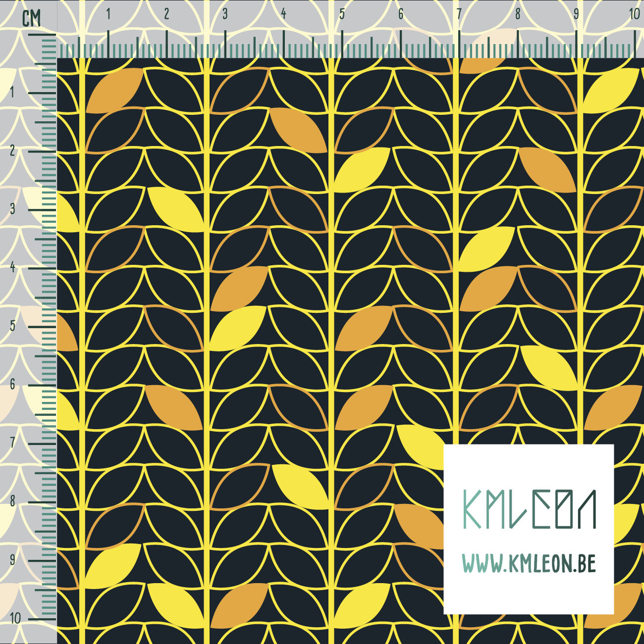Click number 5 on the top ruler
644x644 pixels.
tap(342, 14)
